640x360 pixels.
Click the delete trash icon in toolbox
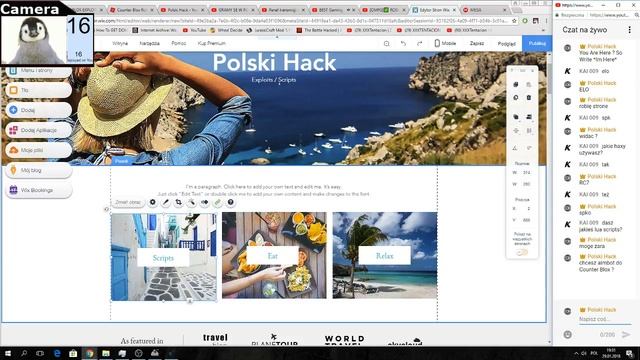[x=529, y=98]
